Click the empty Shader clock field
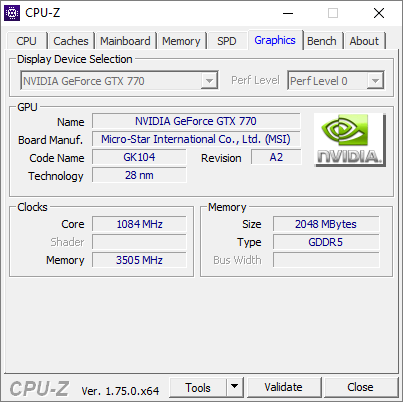The height and width of the screenshot is (402, 403). tap(139, 242)
